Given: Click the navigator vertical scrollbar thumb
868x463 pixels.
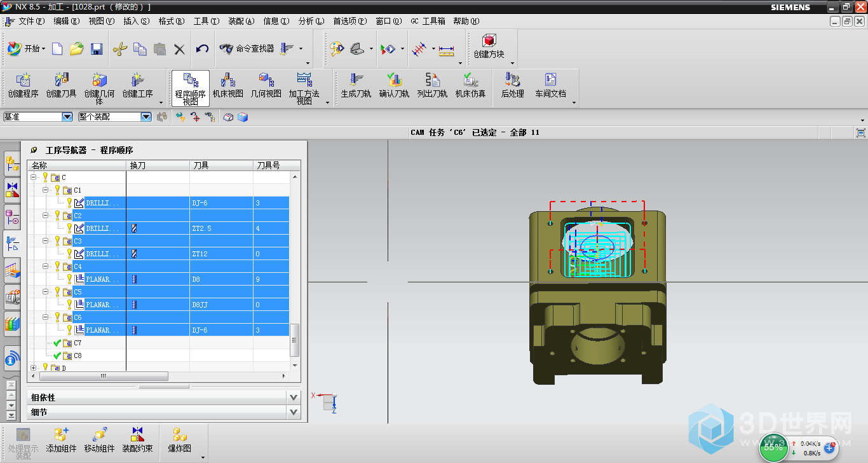Looking at the screenshot, I should click(294, 340).
